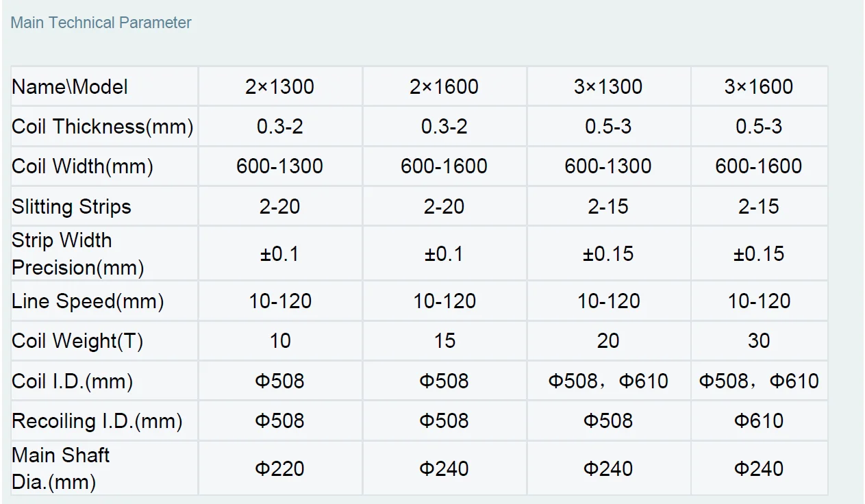Click the Coil I.D.(mm) row label
865x504 pixels.
pos(72,381)
